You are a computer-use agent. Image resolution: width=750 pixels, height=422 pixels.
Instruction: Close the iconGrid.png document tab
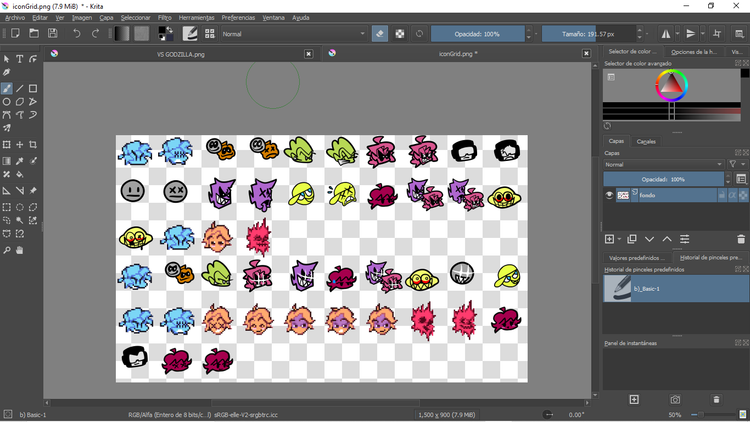[x=586, y=54]
